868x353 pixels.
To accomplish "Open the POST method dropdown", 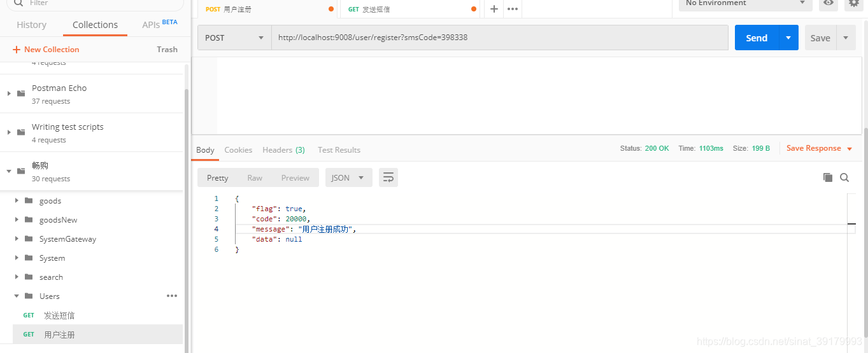I will [234, 38].
